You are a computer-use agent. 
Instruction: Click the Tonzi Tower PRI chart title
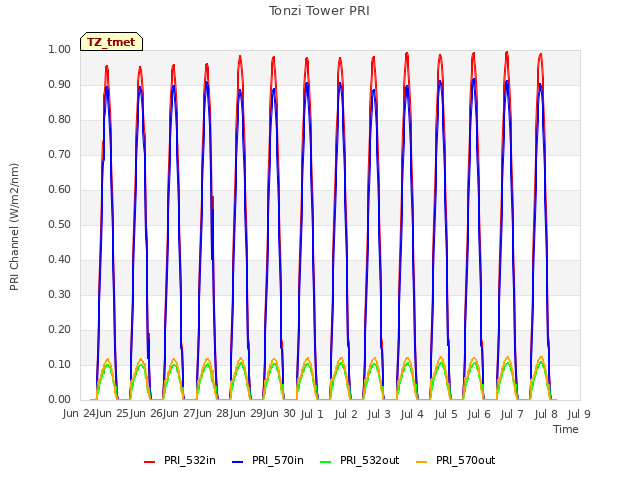click(x=319, y=11)
